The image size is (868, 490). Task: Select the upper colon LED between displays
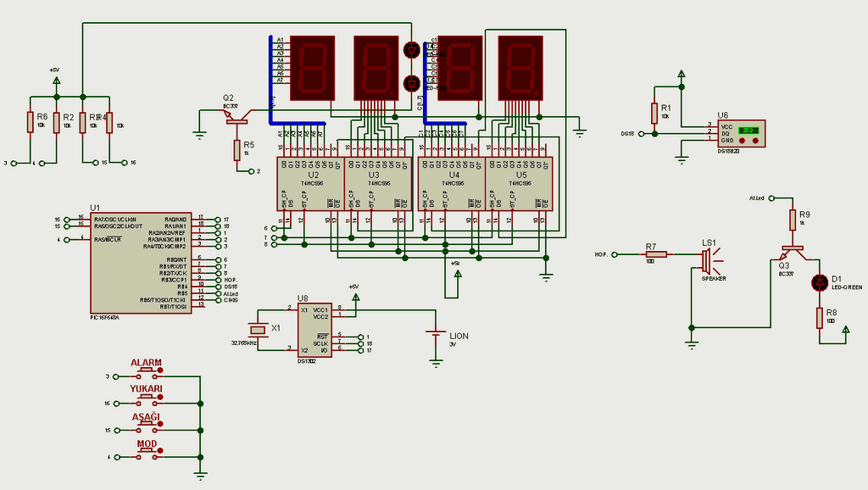412,50
